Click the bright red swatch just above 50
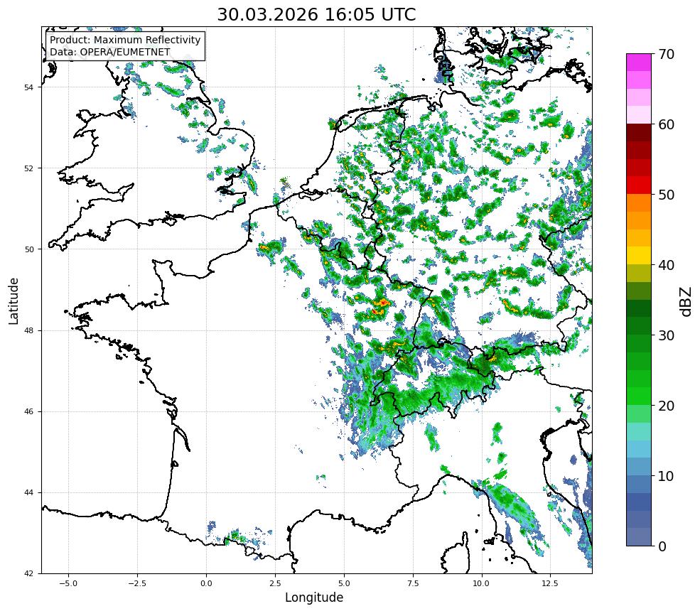Viewport: 700px width, 611px height. [x=639, y=185]
